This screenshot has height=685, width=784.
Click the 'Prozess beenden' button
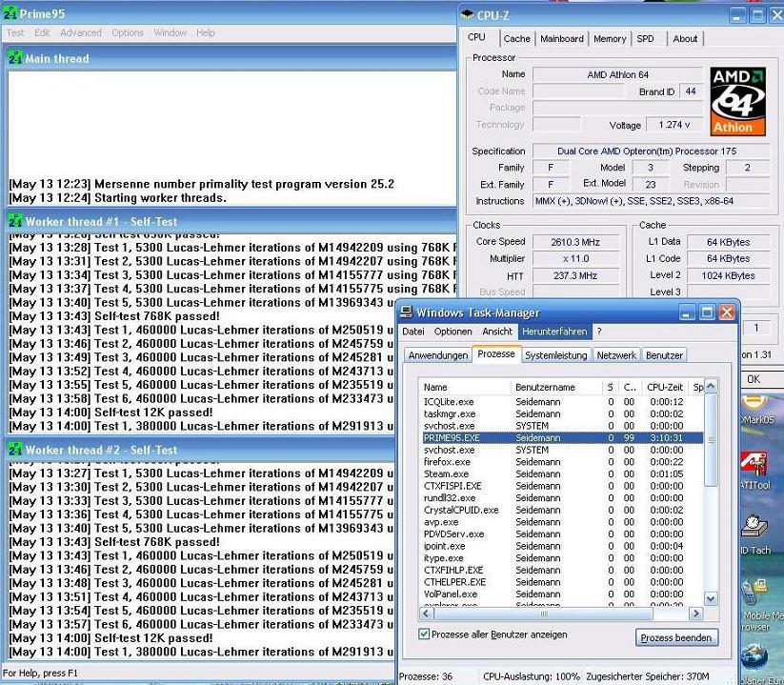point(676,637)
